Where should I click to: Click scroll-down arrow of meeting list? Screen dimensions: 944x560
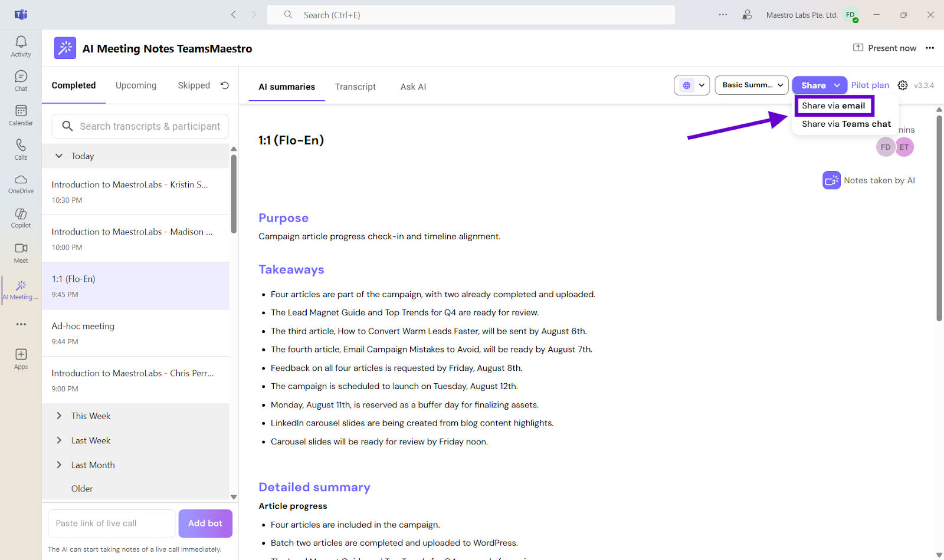[234, 497]
